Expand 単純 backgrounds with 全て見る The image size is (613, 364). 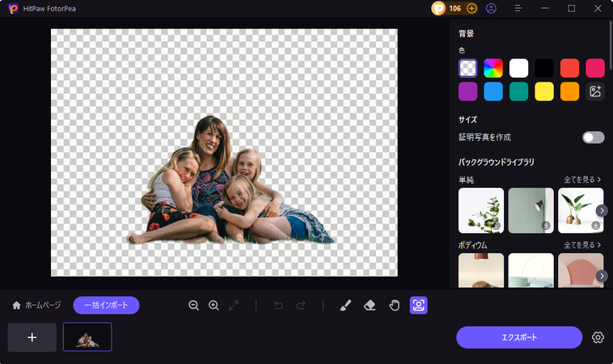coord(582,179)
